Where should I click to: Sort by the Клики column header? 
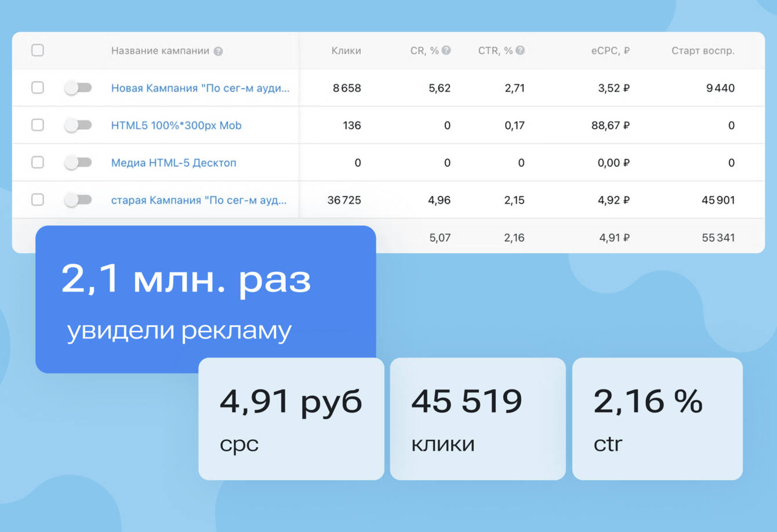coord(346,51)
